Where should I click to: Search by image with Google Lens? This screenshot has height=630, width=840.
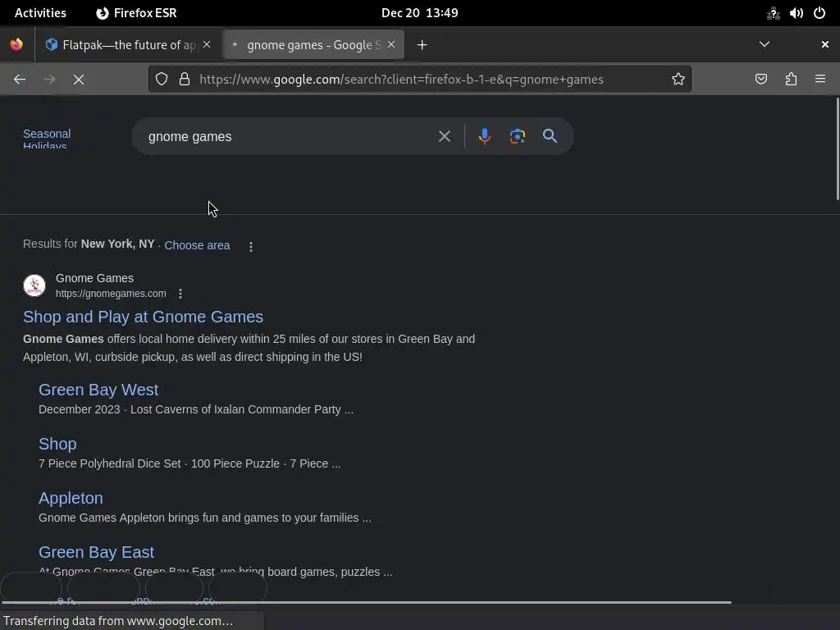[x=517, y=136]
